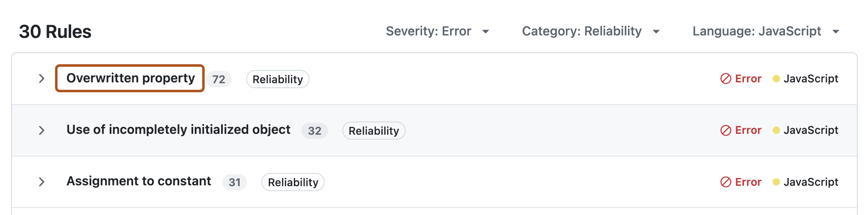The height and width of the screenshot is (215, 868).
Task: Click the Reliability tag on Assignment to constant
Action: pyautogui.click(x=293, y=182)
